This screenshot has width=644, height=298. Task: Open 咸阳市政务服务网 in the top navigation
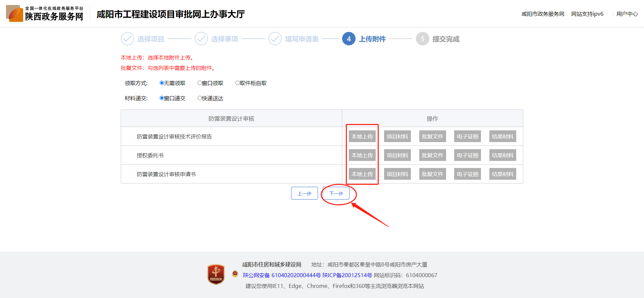[543, 14]
